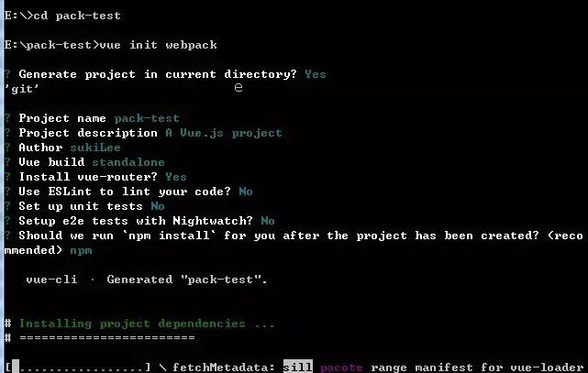Click the purple 'pacote' text
Screen dimensions: 588x373
click(341, 368)
